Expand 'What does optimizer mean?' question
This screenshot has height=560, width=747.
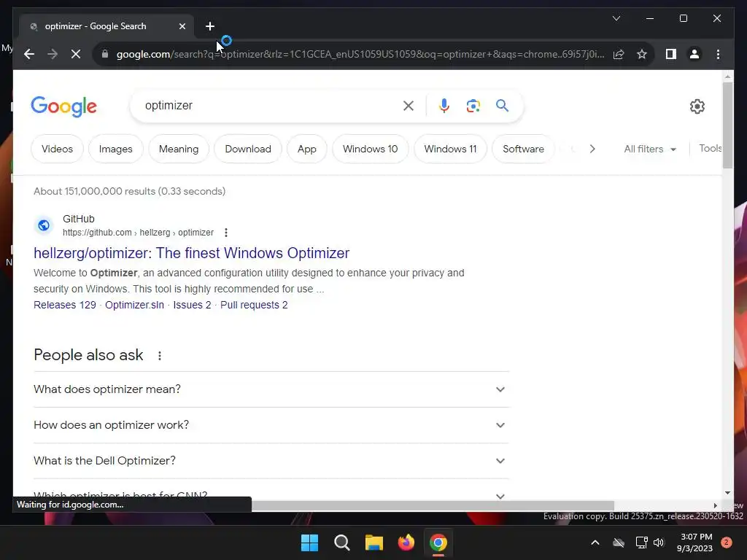tap(271, 389)
